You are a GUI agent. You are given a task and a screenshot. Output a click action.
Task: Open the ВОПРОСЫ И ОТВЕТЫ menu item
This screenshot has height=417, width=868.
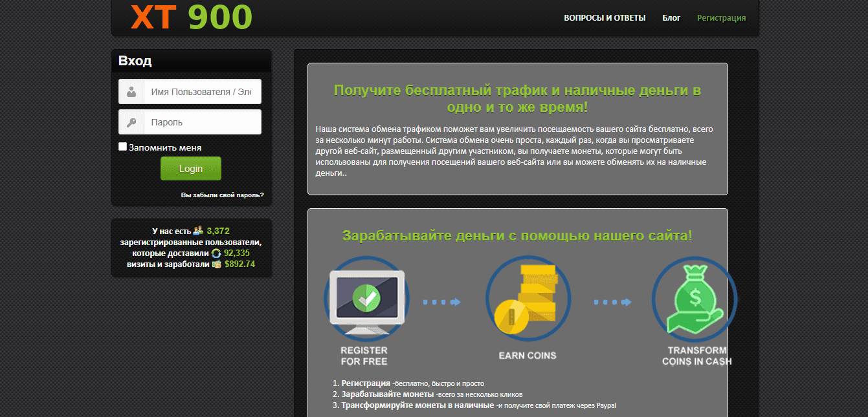tap(605, 18)
